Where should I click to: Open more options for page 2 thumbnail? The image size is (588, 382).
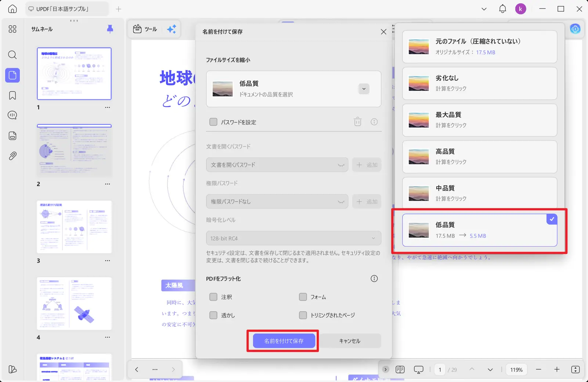tap(108, 184)
